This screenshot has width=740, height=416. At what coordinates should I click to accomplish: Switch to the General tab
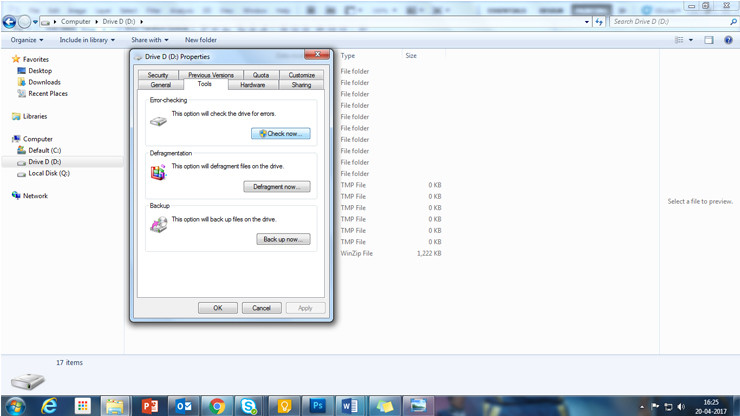[x=160, y=85]
